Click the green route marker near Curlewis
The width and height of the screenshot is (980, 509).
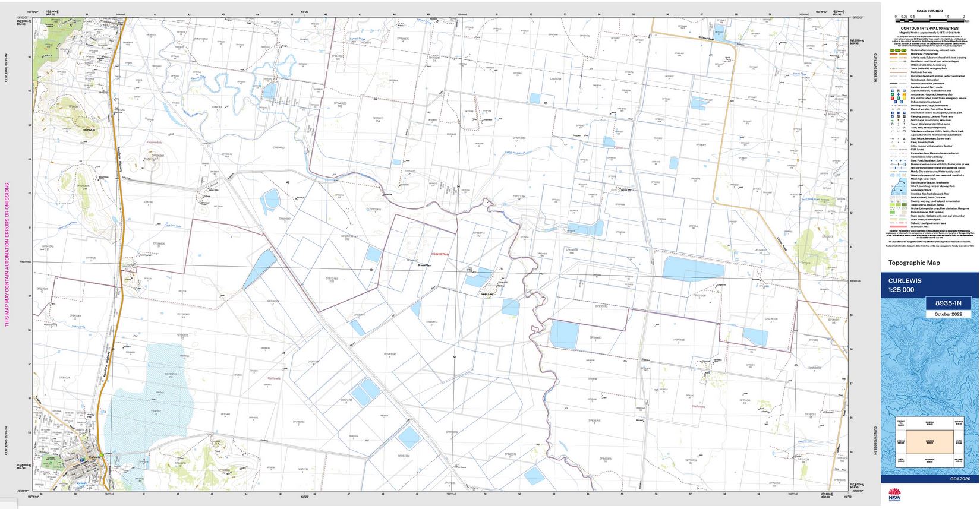coord(102,455)
